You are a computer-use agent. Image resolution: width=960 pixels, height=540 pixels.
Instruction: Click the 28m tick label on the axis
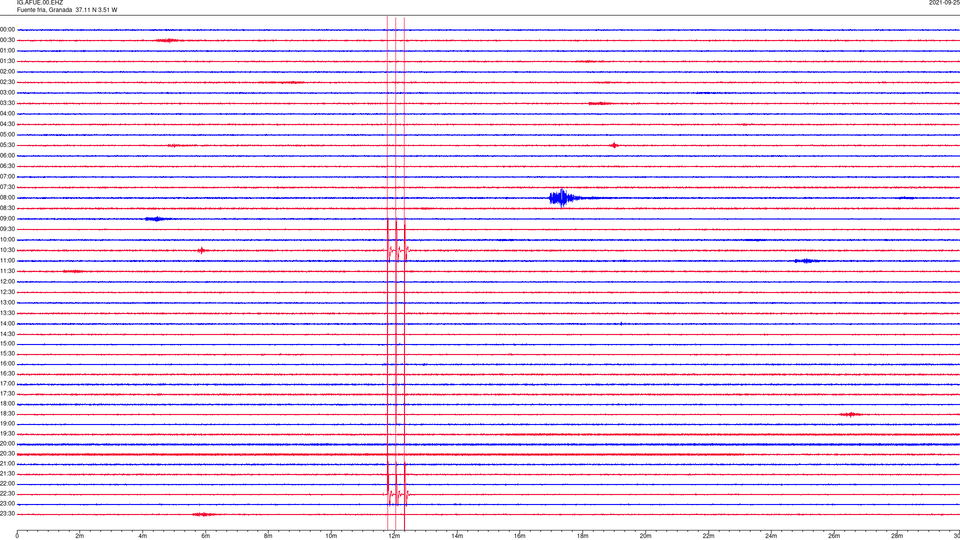tap(897, 536)
